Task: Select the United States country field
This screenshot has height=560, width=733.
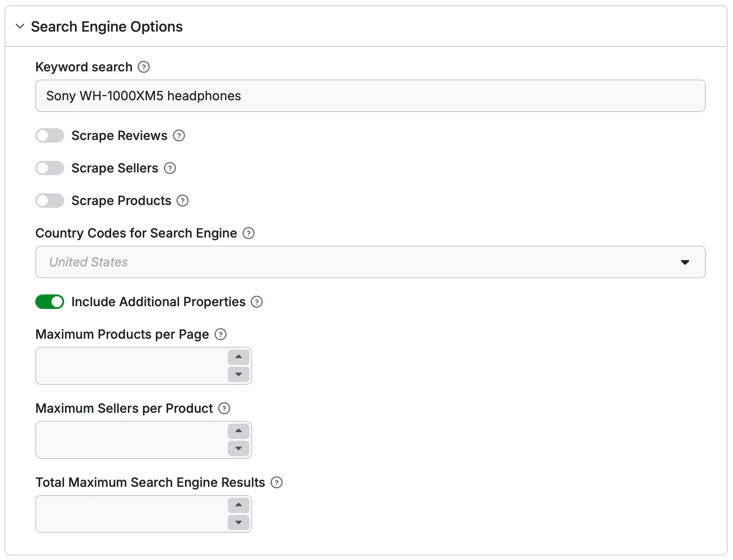Action: [316, 262]
